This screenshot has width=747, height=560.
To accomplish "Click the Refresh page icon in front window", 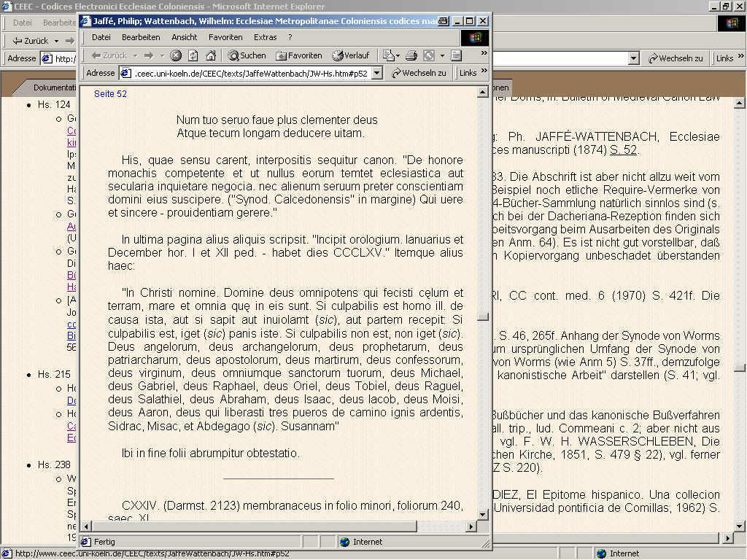I will pyautogui.click(x=193, y=55).
